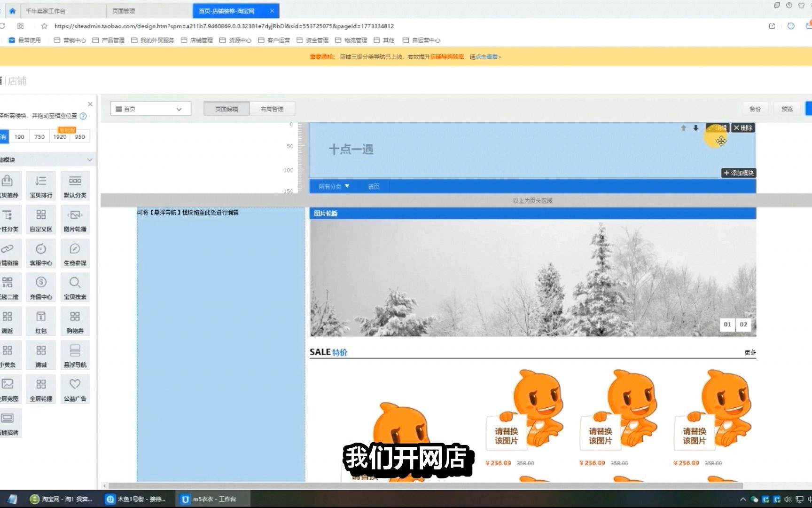Open the 资金管理 bookmark folder
Viewport: 812px width, 508px height.
click(x=312, y=40)
